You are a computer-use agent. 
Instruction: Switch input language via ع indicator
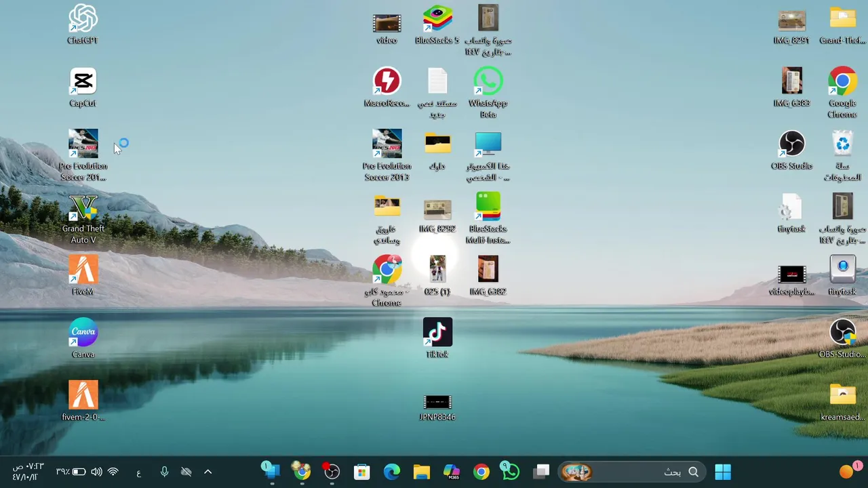pyautogui.click(x=138, y=472)
